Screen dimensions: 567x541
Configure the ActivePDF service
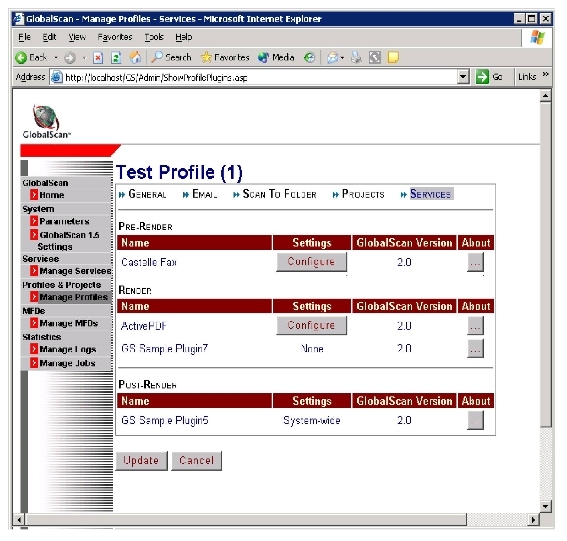click(x=311, y=325)
